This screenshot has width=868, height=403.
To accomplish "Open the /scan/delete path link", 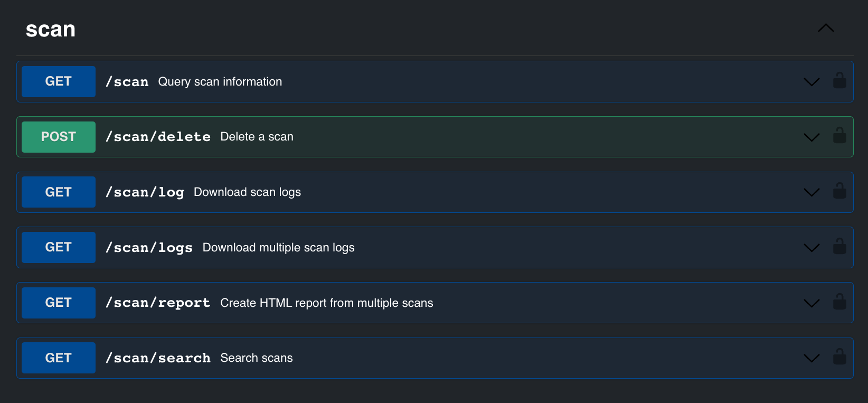I will 158,137.
